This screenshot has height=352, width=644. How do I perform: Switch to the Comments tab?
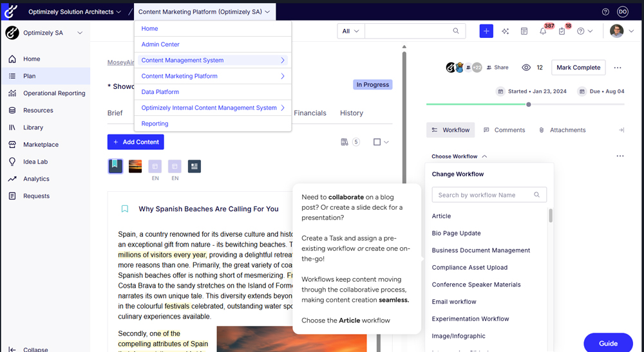tap(504, 130)
